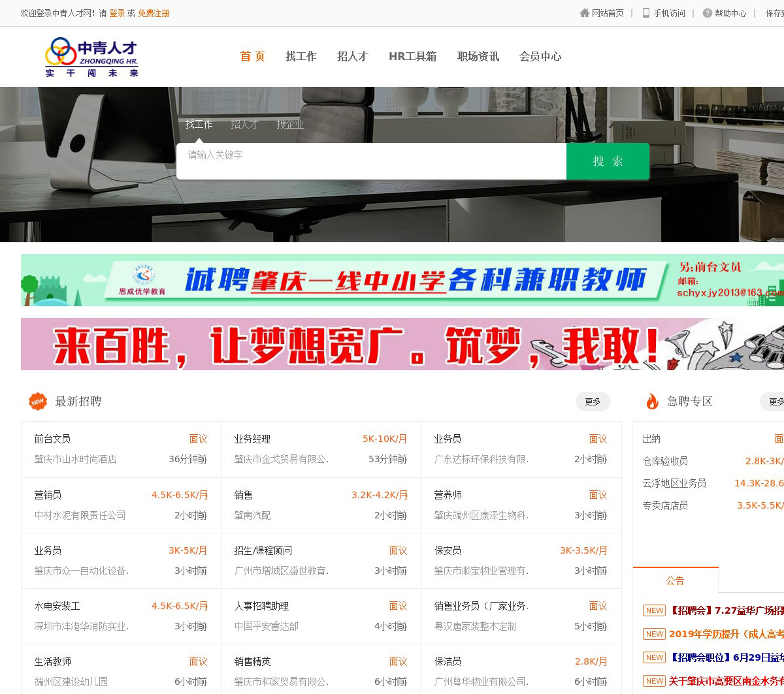Open announcement 2019年学历提升
The height and width of the screenshot is (694, 784).
point(727,634)
